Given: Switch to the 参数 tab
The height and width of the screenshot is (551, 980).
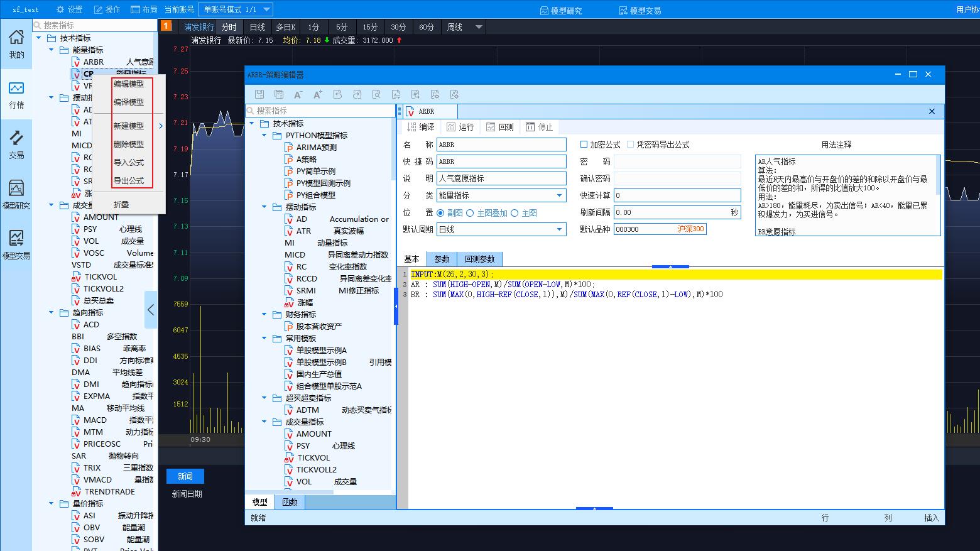Looking at the screenshot, I should click(x=442, y=259).
